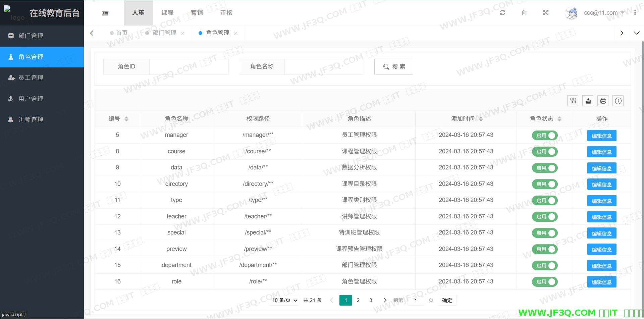Click the export table icon

(x=588, y=101)
